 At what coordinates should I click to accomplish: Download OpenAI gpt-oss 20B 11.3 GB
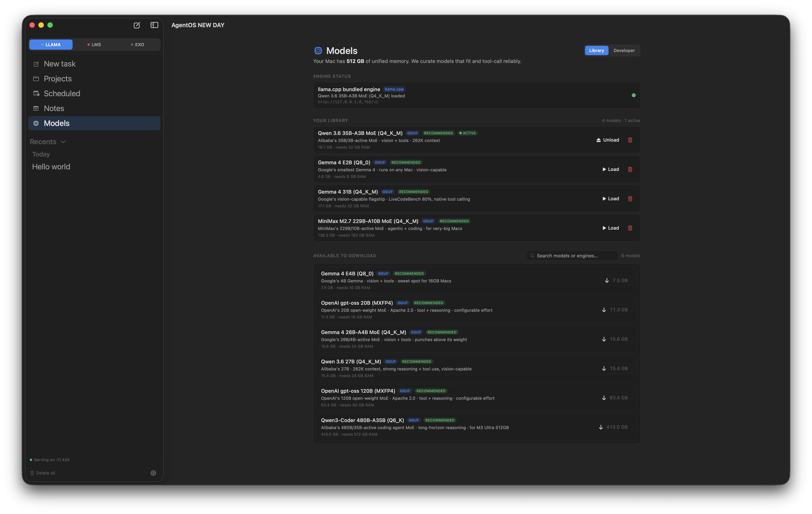click(615, 310)
